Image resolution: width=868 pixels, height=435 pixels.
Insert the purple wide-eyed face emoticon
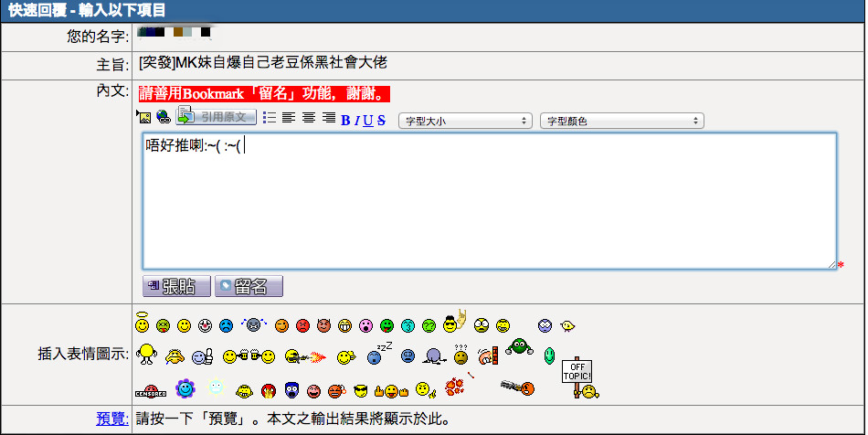coord(545,325)
